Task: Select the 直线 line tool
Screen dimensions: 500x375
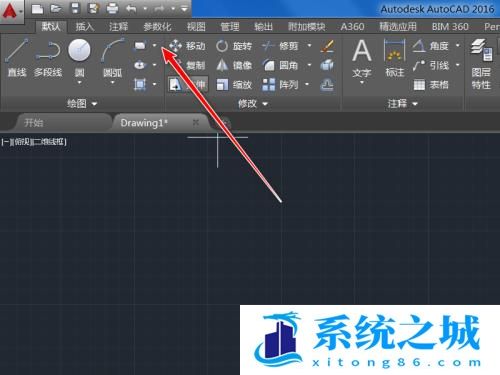Action: tap(17, 57)
